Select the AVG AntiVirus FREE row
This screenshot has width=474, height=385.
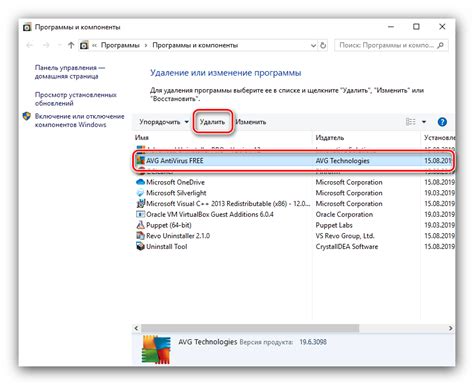coord(293,161)
